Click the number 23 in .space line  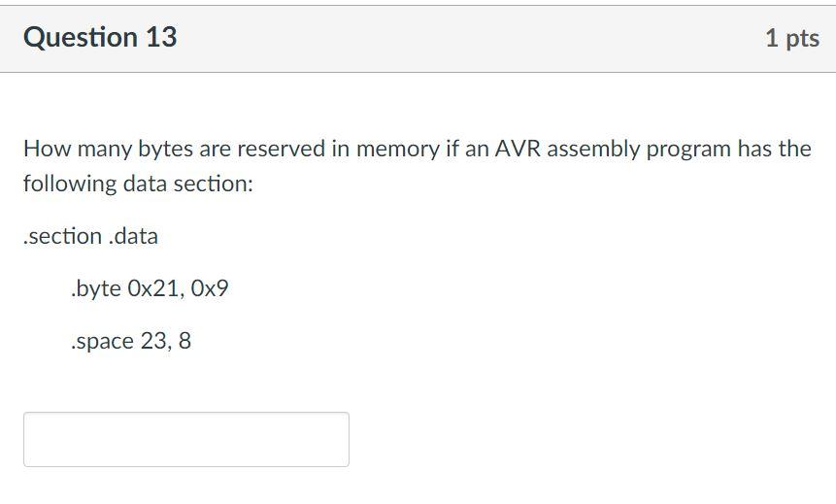(155, 341)
